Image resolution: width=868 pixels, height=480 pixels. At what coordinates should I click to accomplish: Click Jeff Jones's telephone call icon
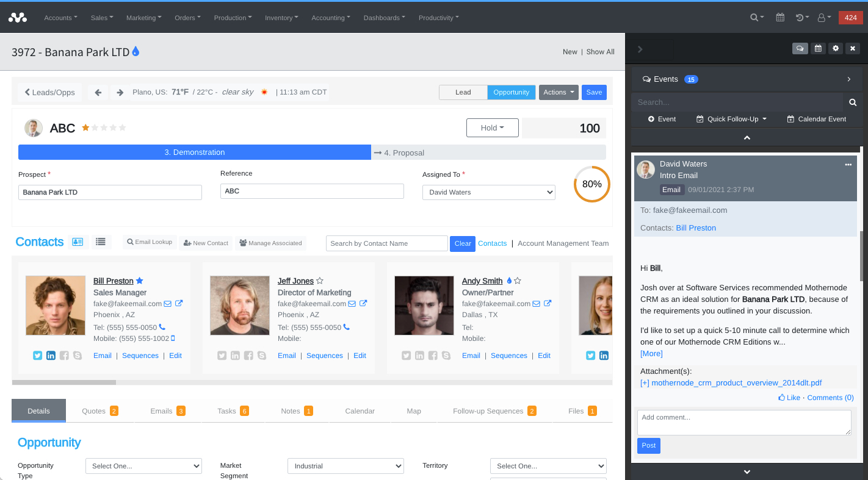[347, 327]
